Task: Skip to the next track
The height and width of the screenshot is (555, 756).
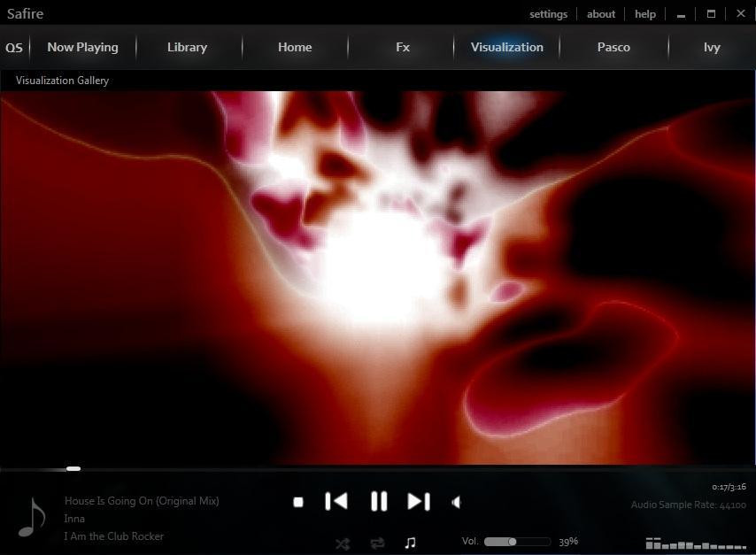Action: (x=419, y=502)
